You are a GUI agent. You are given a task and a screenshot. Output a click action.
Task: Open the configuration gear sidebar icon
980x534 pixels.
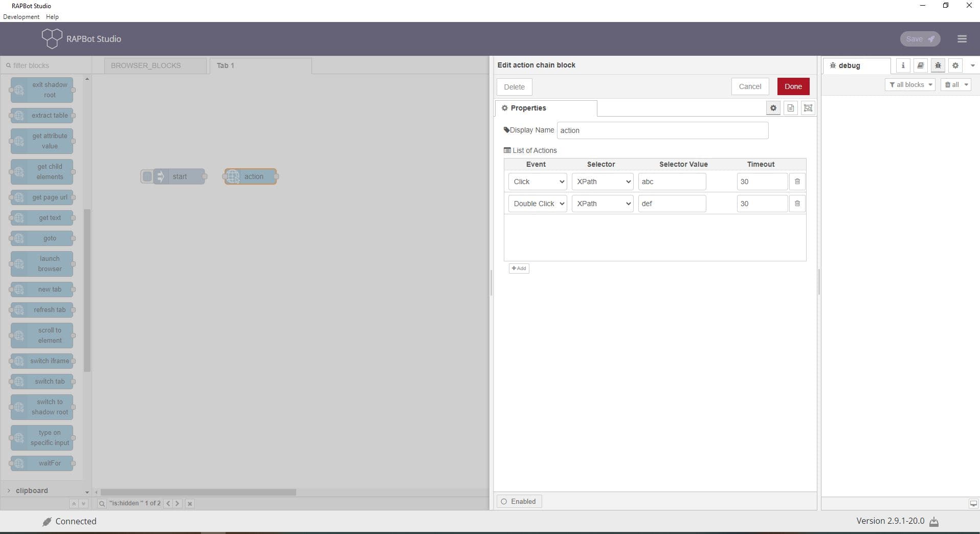(x=955, y=65)
